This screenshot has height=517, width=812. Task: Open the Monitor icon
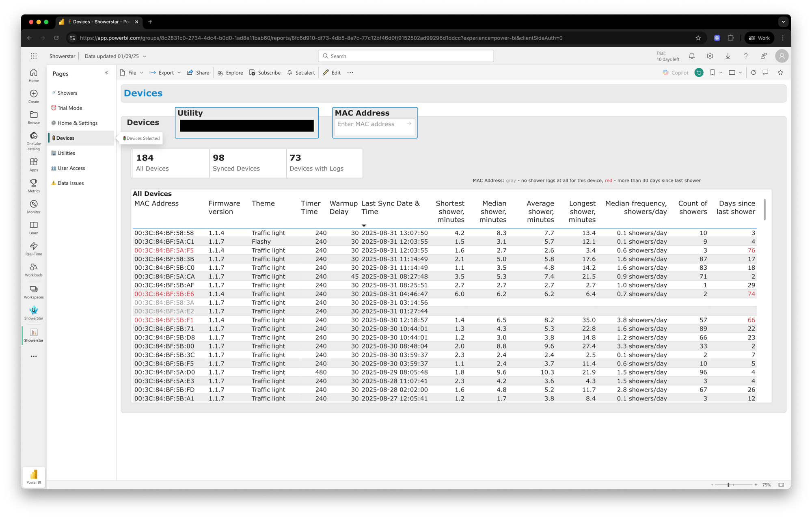[34, 207]
